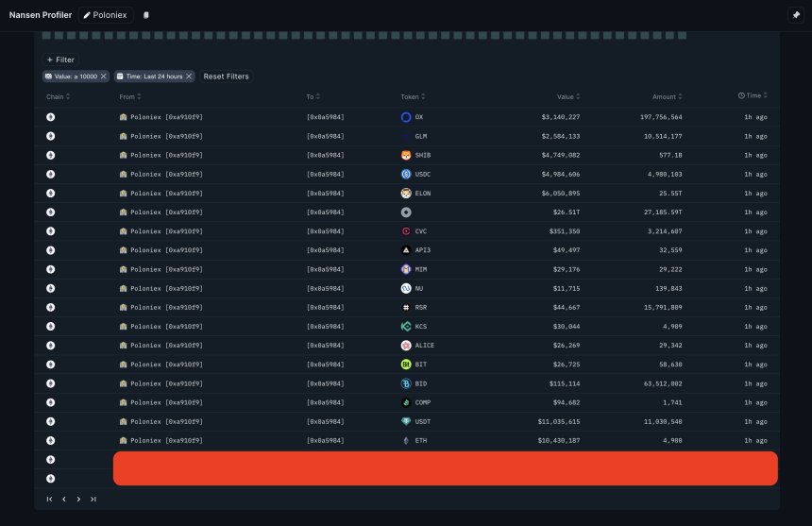
Task: Click the GLM token label
Action: click(420, 136)
